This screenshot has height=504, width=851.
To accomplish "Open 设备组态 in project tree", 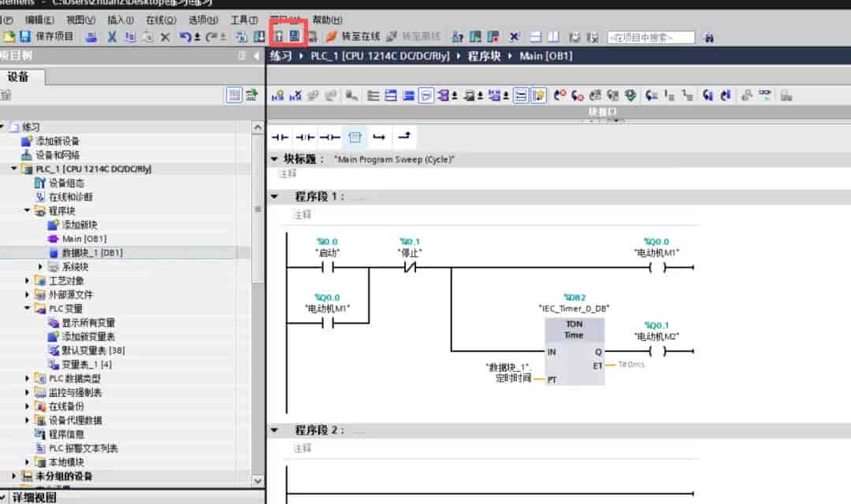I will [66, 183].
